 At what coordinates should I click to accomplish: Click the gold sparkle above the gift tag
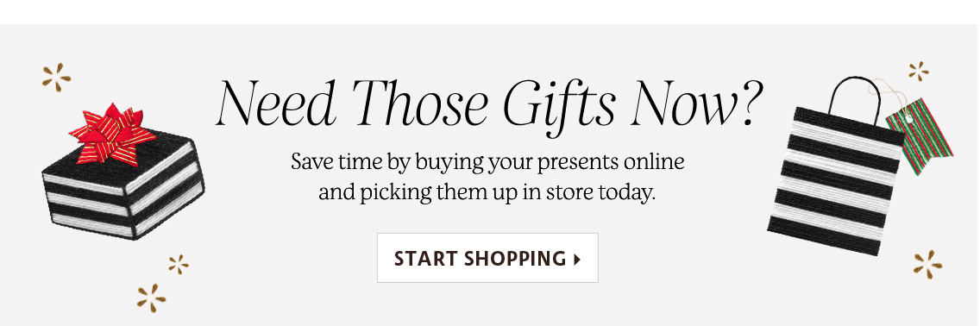tap(919, 72)
